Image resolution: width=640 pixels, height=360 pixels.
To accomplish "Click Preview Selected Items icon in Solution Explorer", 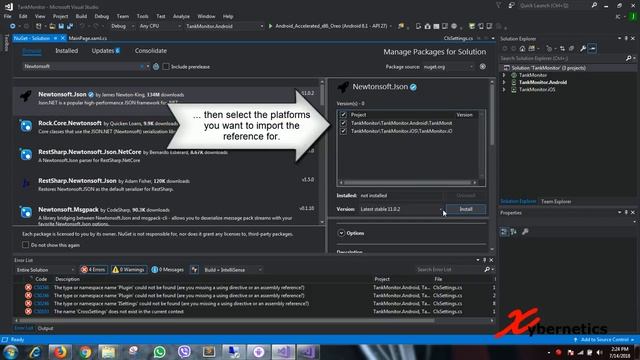I will [592, 49].
